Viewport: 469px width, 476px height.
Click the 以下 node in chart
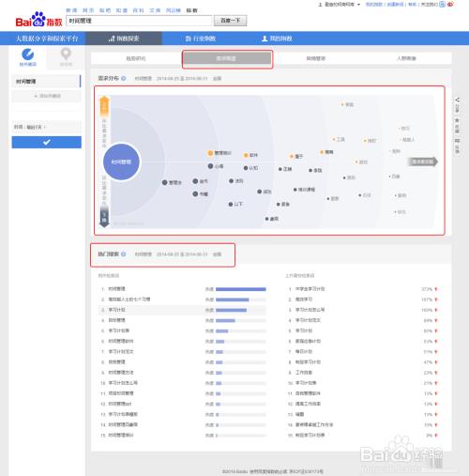(x=231, y=205)
